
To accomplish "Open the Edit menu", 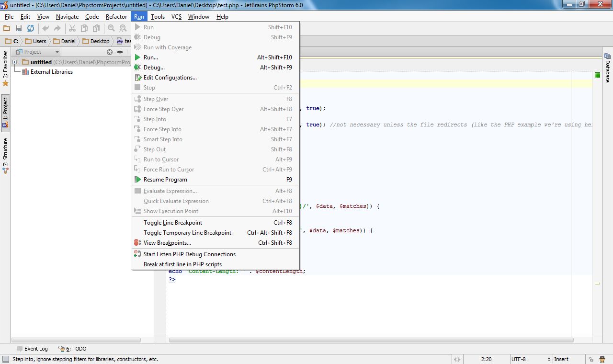I will (25, 17).
